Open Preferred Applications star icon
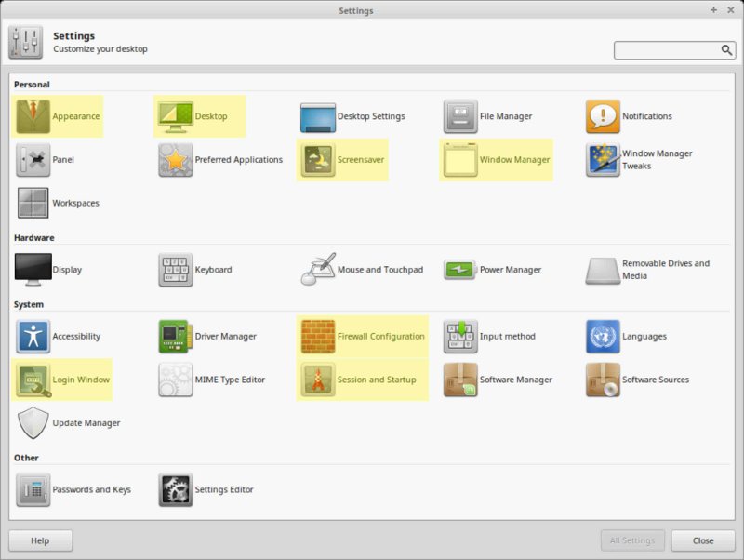The height and width of the screenshot is (560, 744). tap(175, 160)
